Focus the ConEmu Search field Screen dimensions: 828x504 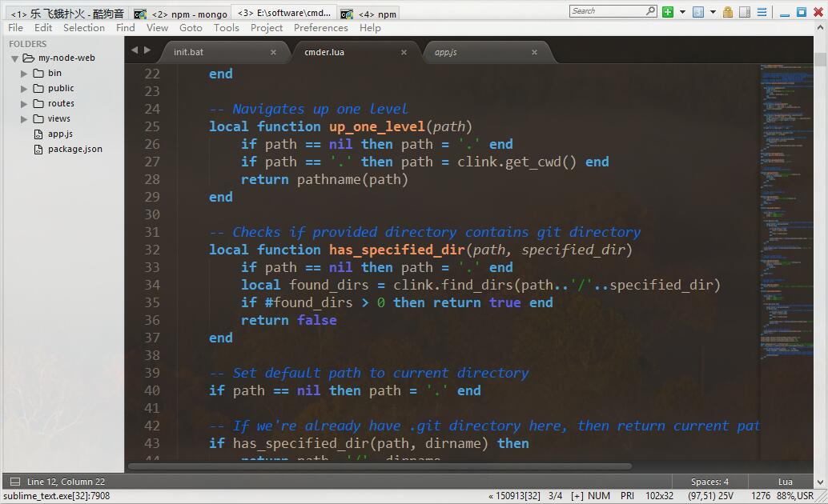click(x=613, y=11)
